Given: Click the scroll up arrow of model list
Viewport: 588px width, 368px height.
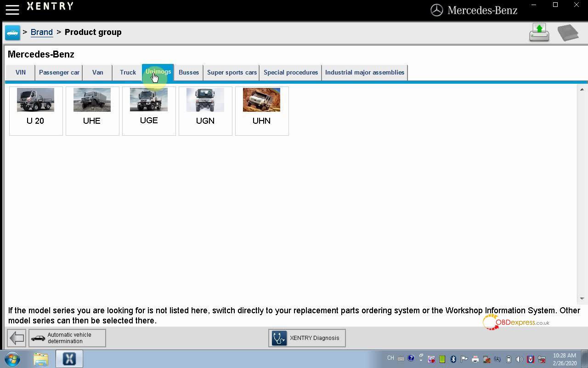Looking at the screenshot, I should [x=582, y=90].
